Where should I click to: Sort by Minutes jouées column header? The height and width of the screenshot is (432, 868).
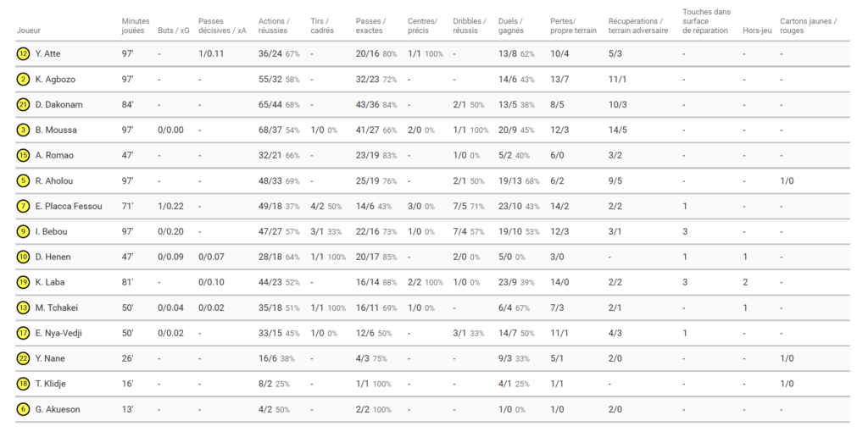click(136, 25)
